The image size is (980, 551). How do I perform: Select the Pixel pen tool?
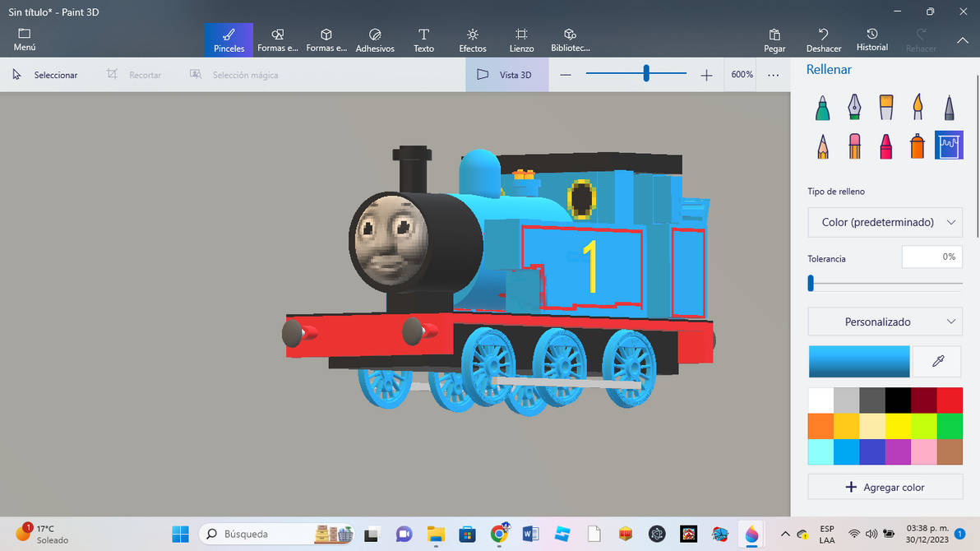pyautogui.click(x=949, y=108)
